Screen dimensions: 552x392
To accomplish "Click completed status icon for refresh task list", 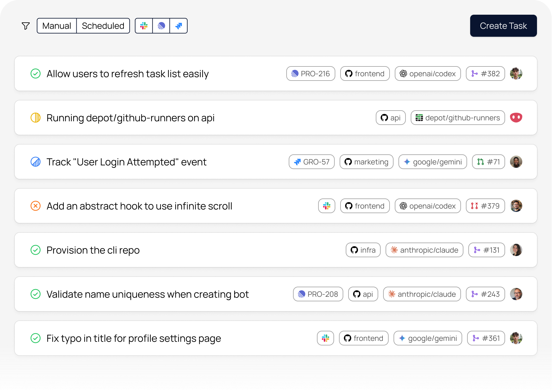I will pyautogui.click(x=36, y=73).
